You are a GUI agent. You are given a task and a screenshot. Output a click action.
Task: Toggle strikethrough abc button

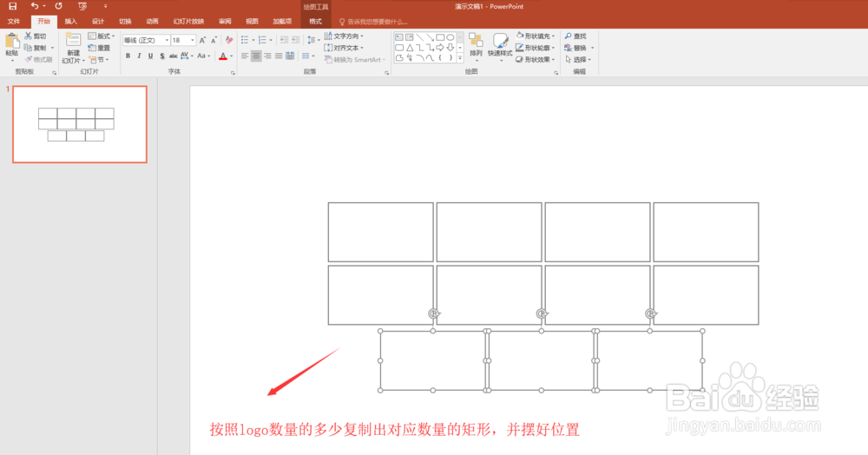click(174, 56)
